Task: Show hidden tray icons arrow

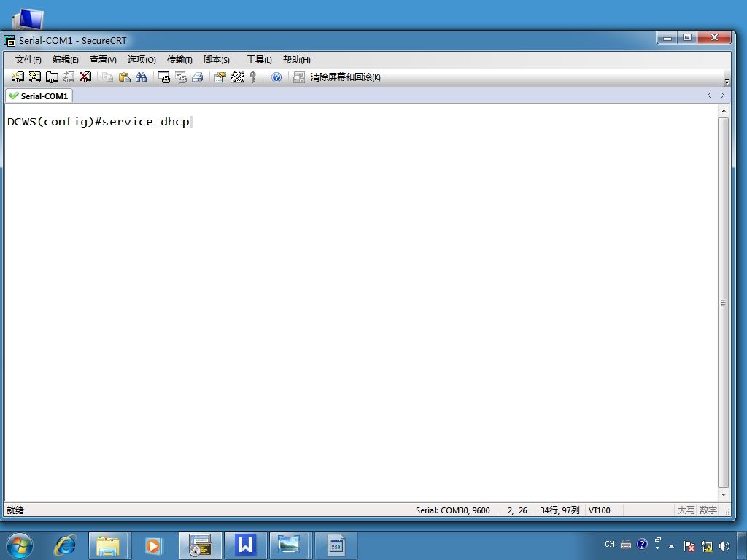Action: click(x=672, y=546)
